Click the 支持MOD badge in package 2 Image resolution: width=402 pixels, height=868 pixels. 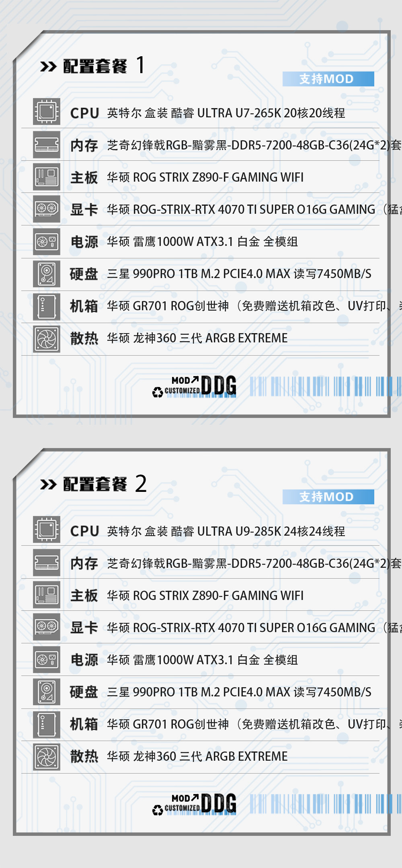[x=328, y=497]
